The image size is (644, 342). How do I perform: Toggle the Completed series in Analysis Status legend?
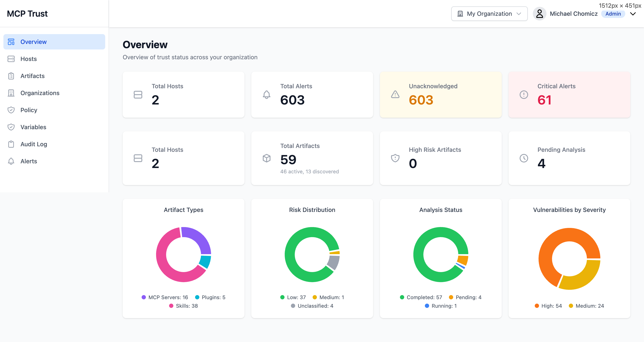(x=421, y=297)
